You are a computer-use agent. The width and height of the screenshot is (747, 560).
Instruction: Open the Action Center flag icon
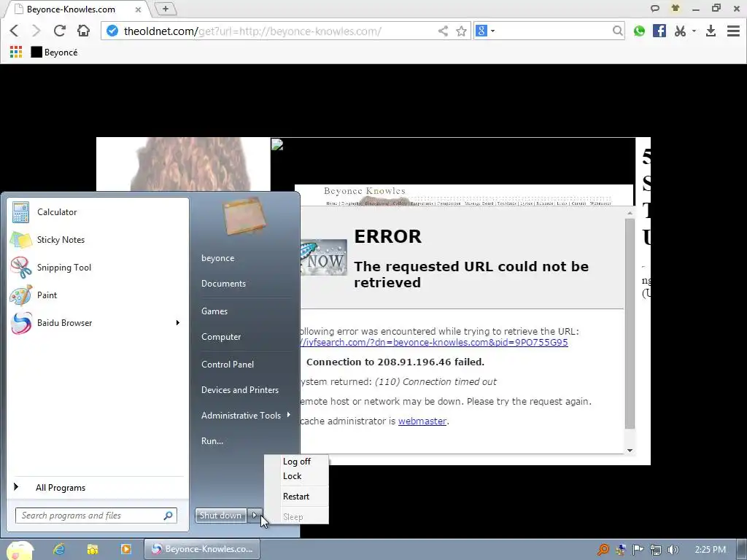click(x=638, y=550)
